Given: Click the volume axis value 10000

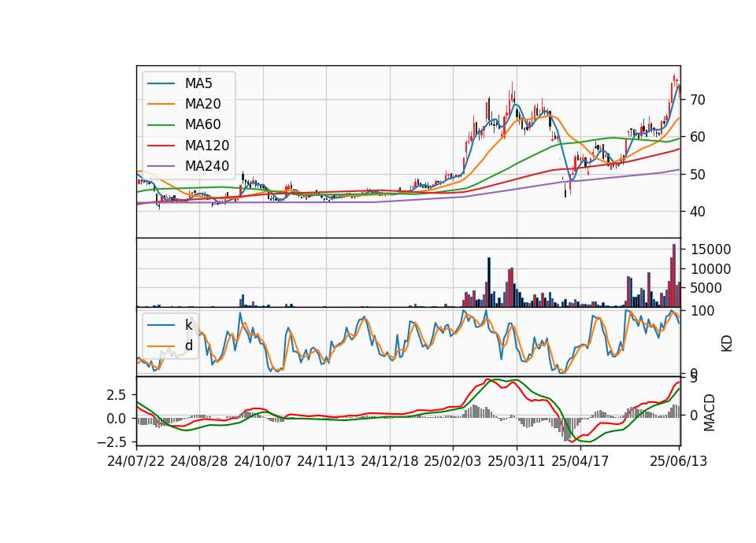Looking at the screenshot, I should pyautogui.click(x=710, y=269).
